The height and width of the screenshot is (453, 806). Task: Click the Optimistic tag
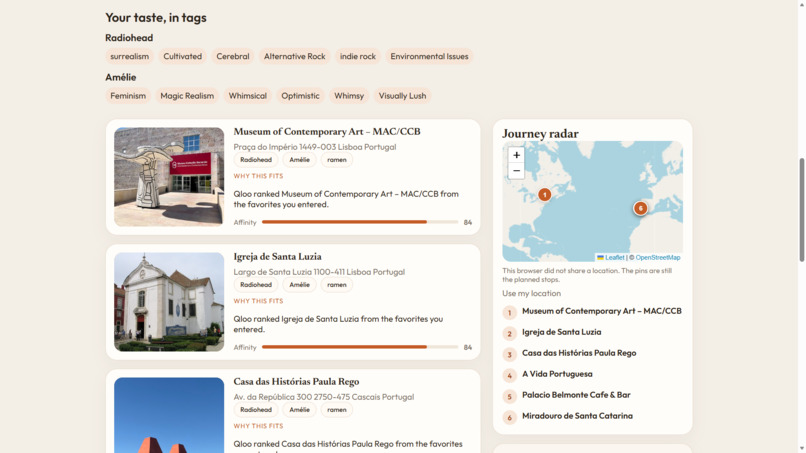click(x=300, y=96)
